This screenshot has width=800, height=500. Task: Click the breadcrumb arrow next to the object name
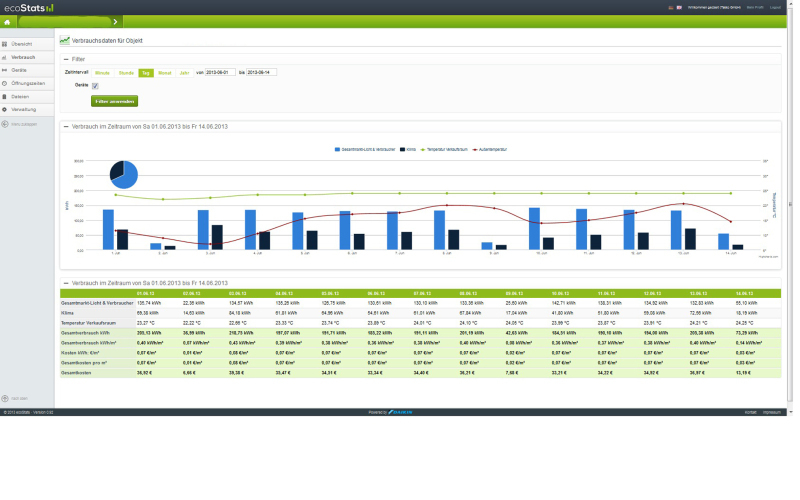point(115,22)
